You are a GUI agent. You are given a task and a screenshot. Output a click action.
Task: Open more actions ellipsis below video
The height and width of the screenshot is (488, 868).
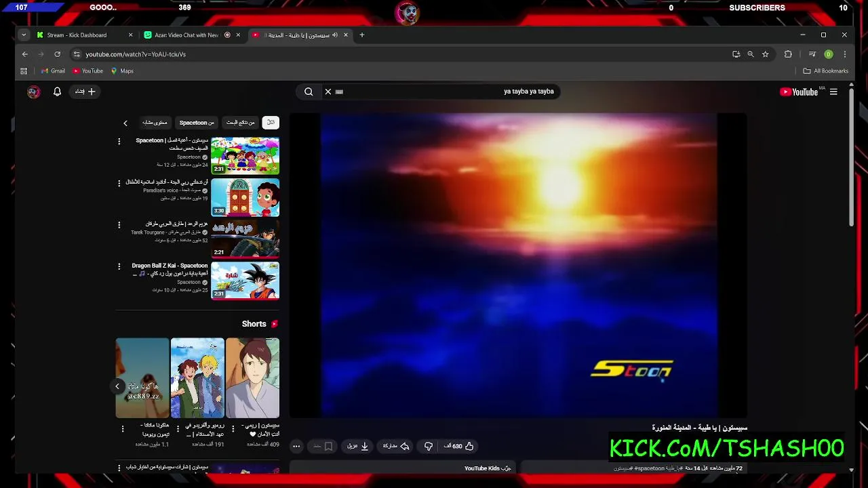click(296, 446)
